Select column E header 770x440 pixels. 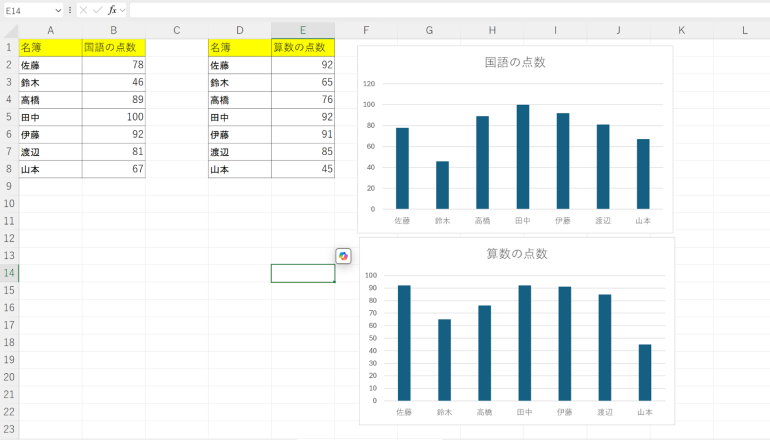tap(303, 30)
